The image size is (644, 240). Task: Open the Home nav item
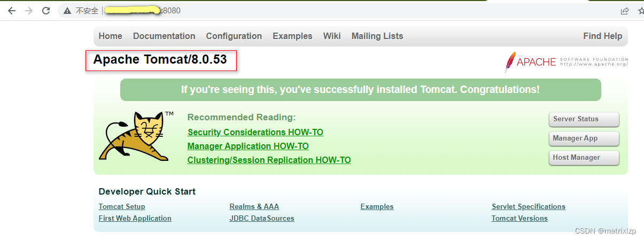tap(110, 36)
